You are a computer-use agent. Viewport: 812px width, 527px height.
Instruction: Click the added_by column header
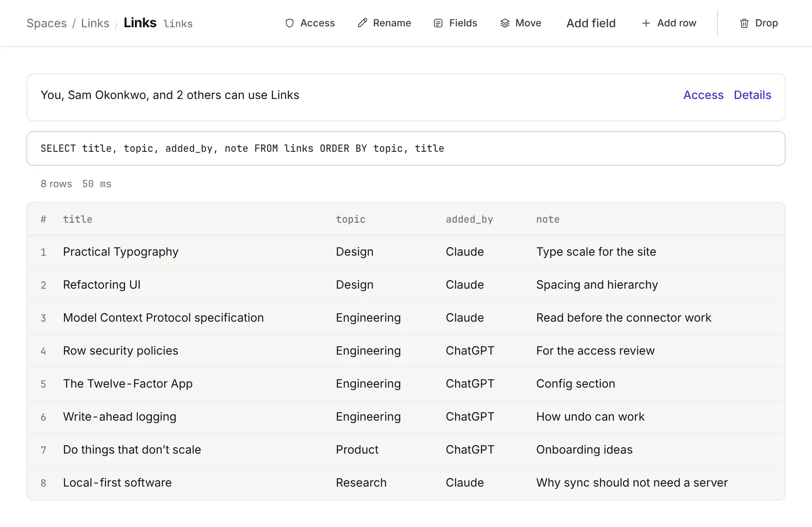(470, 219)
